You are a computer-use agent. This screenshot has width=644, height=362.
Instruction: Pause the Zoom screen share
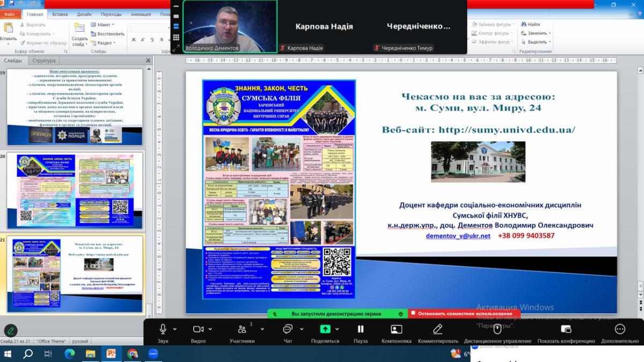click(361, 329)
